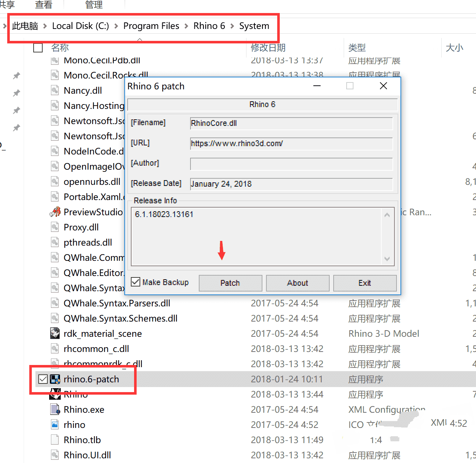476x463 pixels.
Task: Click the Filename field showing RhinoCore.dll
Action: (x=291, y=123)
